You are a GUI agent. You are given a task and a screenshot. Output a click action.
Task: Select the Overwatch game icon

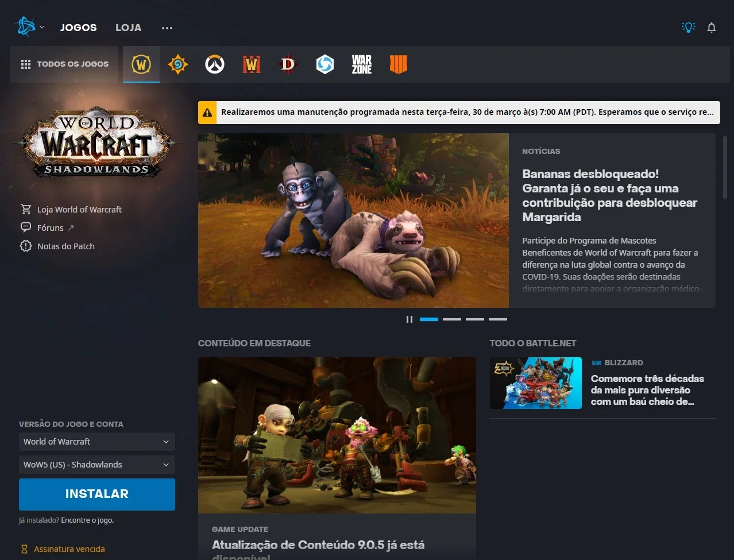tap(215, 64)
